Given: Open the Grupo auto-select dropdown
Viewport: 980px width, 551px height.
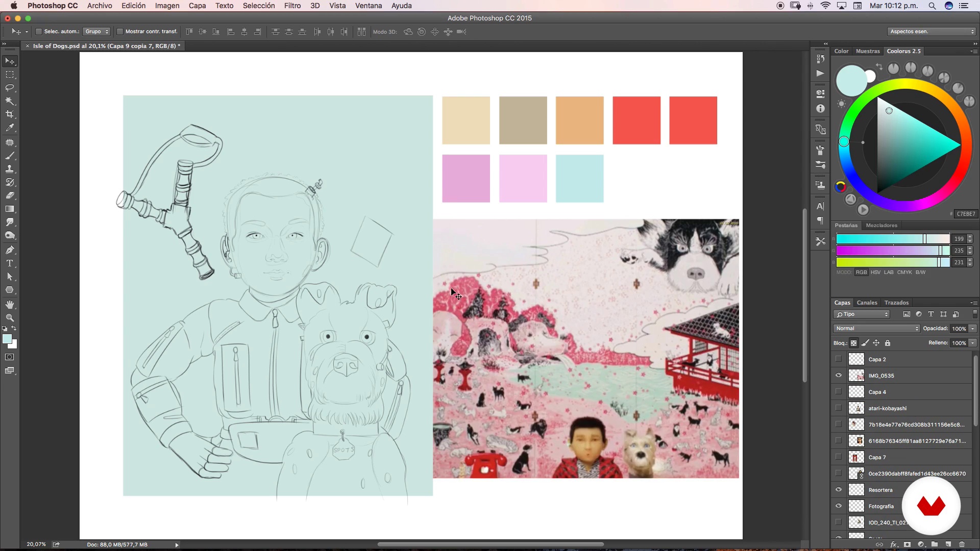Looking at the screenshot, I should pos(97,32).
